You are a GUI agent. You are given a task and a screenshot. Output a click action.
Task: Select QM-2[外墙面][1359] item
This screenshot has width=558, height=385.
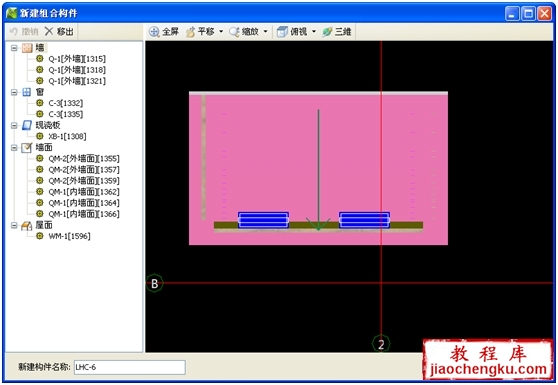84,181
